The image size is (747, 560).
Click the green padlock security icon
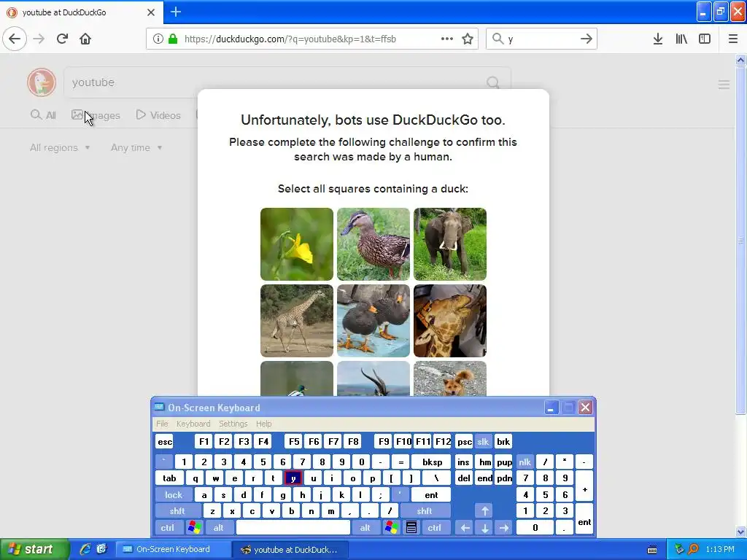pyautogui.click(x=172, y=39)
